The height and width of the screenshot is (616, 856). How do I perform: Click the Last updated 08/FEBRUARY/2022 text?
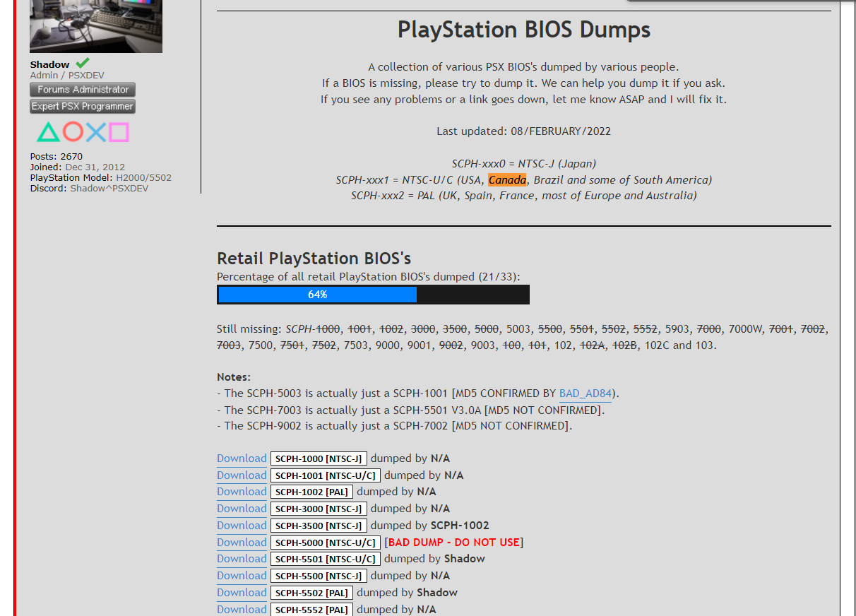click(524, 131)
